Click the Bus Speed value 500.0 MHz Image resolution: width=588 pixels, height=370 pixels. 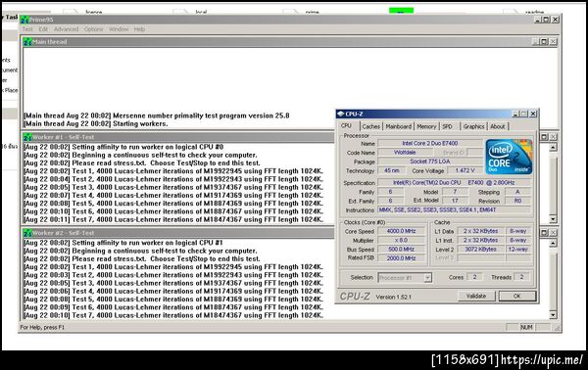pos(402,249)
